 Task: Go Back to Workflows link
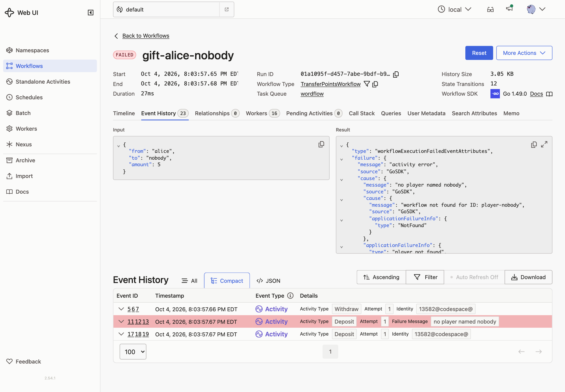coord(146,36)
